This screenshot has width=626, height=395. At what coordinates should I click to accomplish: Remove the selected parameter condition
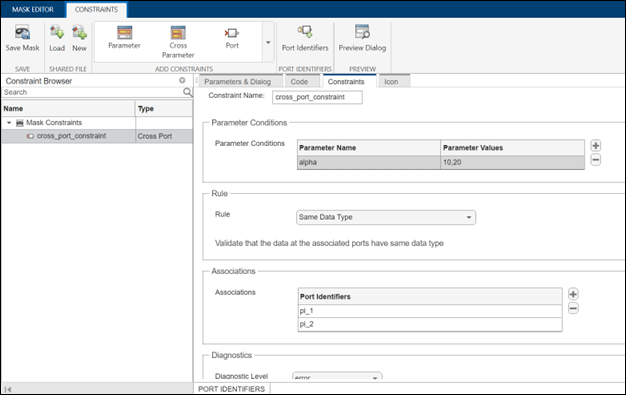click(x=596, y=160)
